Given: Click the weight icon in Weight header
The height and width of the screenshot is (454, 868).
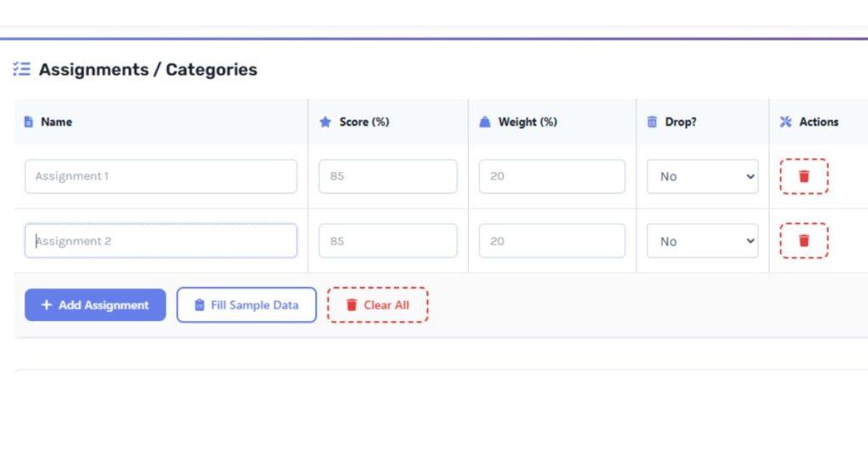Looking at the screenshot, I should tap(485, 122).
